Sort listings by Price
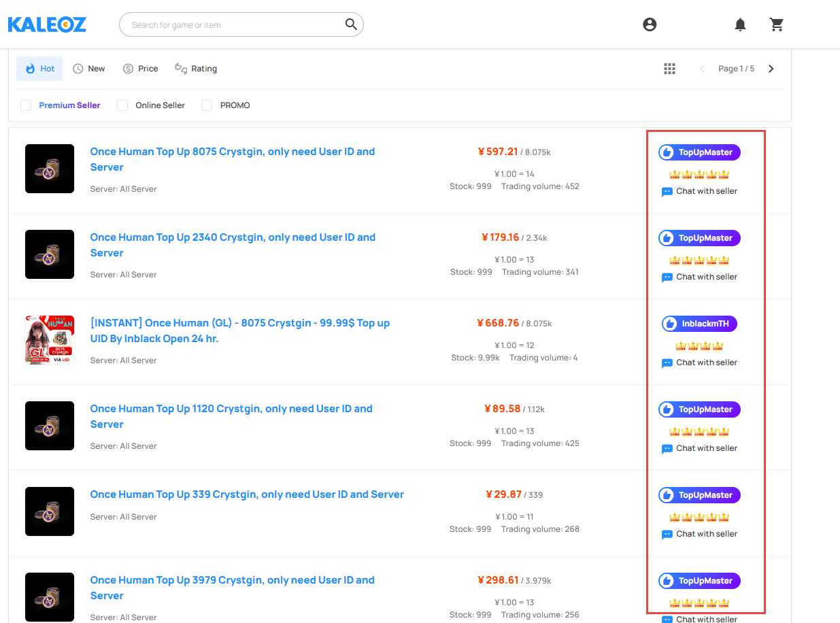Image resolution: width=840 pixels, height=623 pixels. point(140,69)
